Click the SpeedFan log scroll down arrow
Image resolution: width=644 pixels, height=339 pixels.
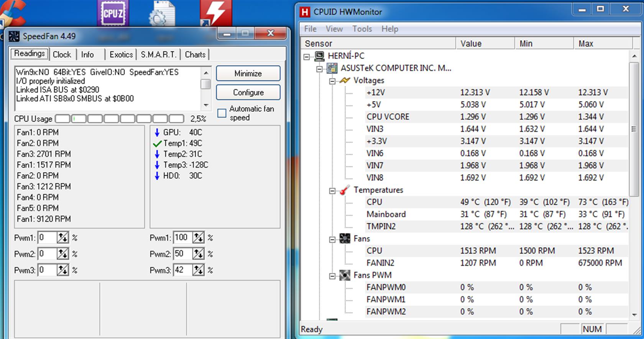tap(206, 105)
